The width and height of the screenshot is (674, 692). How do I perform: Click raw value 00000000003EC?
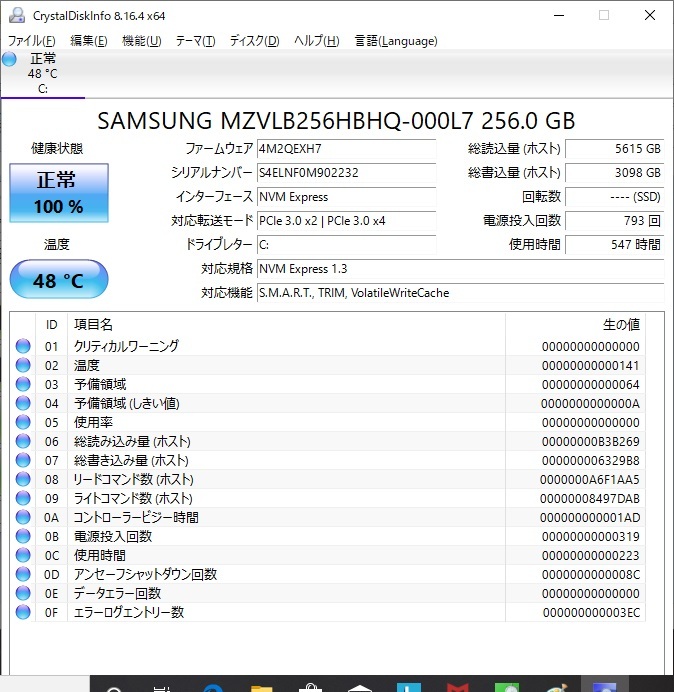tap(591, 612)
